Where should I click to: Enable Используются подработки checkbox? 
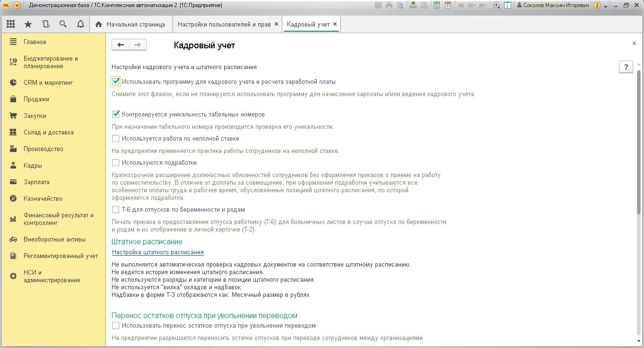(x=116, y=162)
